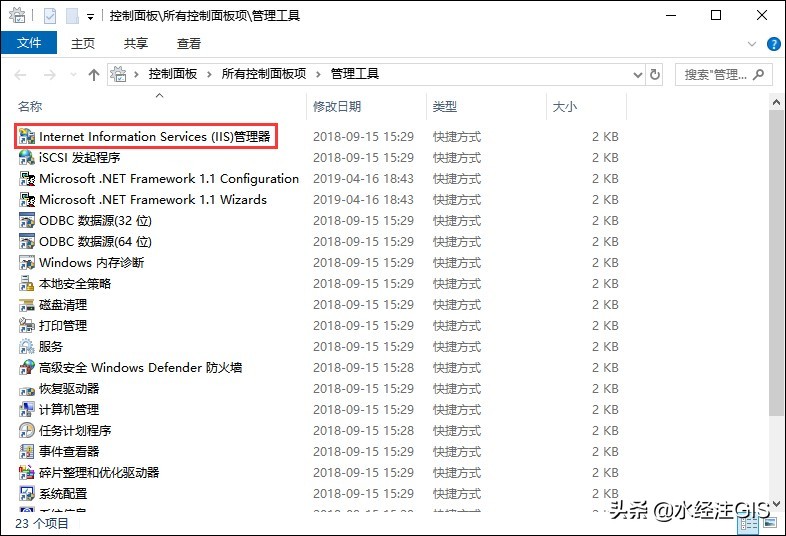
Task: Switch to details view icon at bottom right
Action: tap(749, 524)
